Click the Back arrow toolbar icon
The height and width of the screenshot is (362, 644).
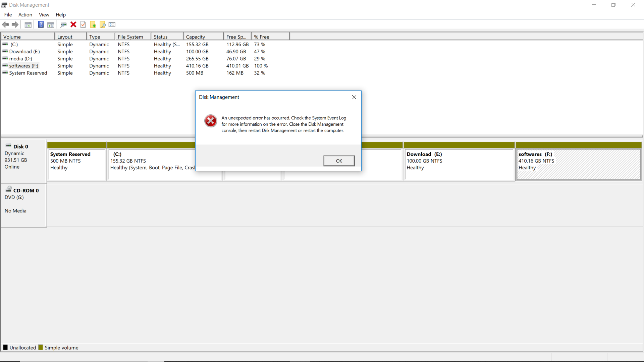click(5, 24)
